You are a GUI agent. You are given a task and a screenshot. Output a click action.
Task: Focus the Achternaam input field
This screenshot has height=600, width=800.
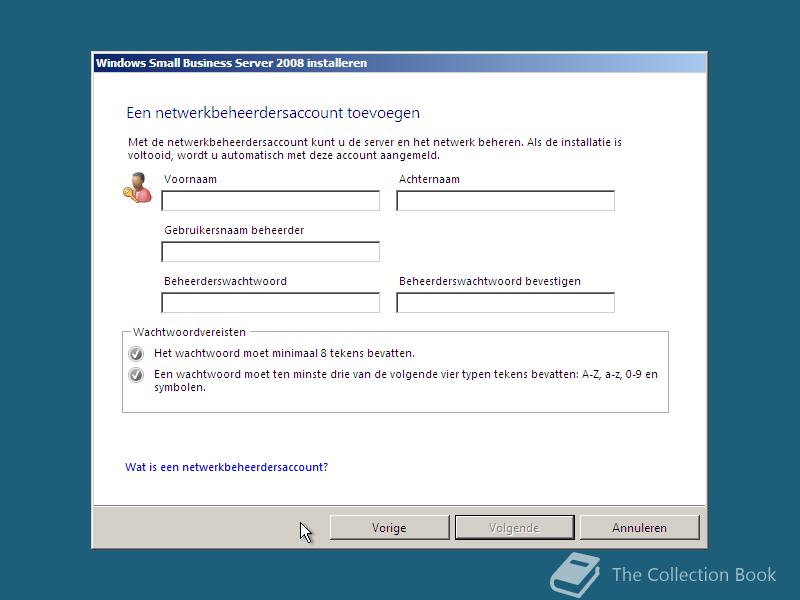(505, 201)
